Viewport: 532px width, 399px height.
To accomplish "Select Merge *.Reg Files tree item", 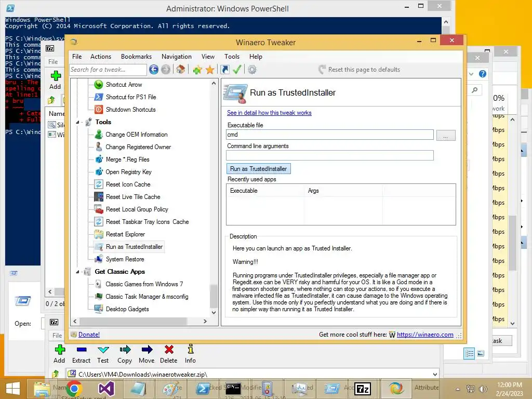I will 127,159.
